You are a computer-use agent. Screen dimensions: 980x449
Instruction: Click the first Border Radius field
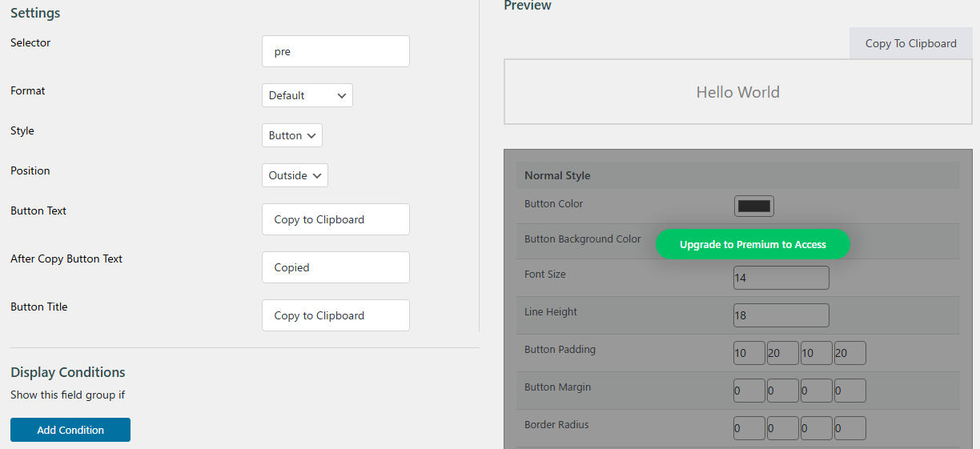point(749,428)
